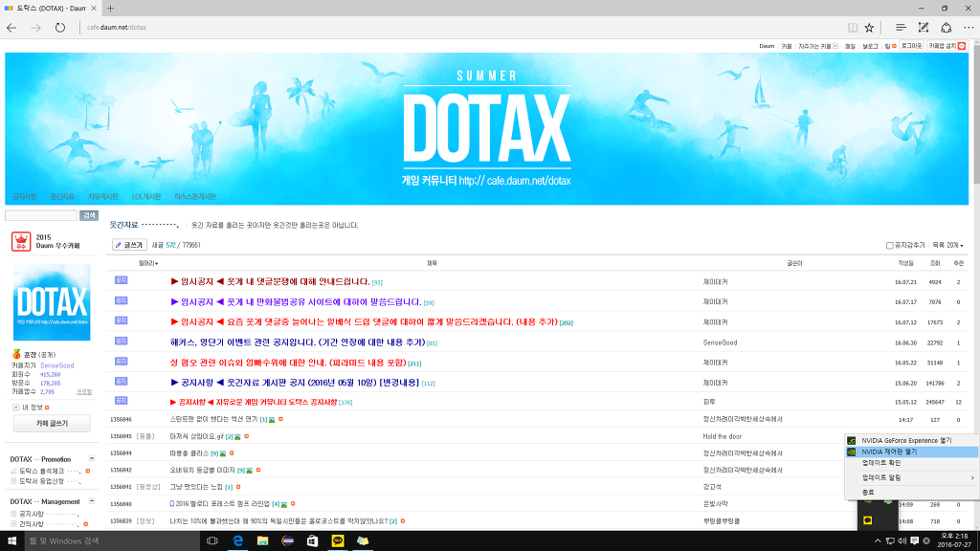
Task: Toggle the 공지감추기 checkbox
Action: tap(889, 246)
